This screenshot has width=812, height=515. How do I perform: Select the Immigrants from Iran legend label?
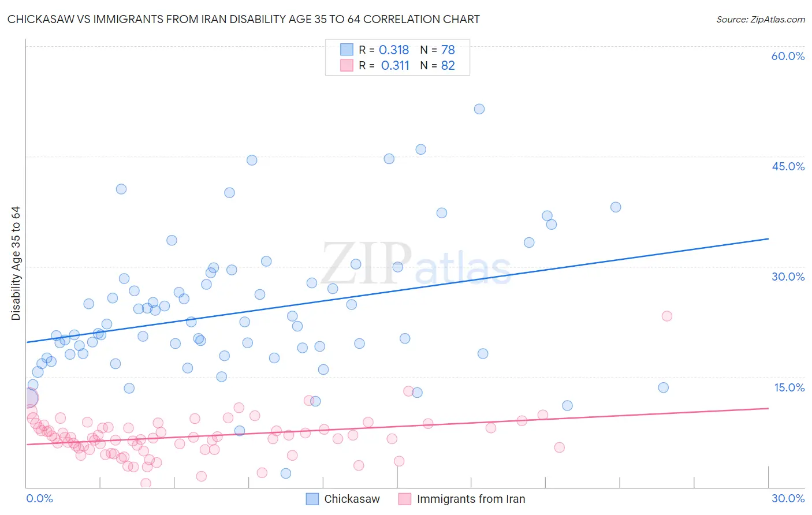[471, 499]
